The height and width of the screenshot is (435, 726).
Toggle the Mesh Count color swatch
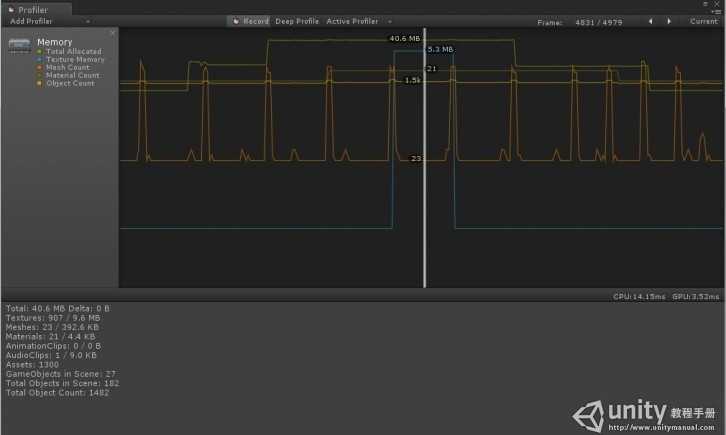coord(39,68)
